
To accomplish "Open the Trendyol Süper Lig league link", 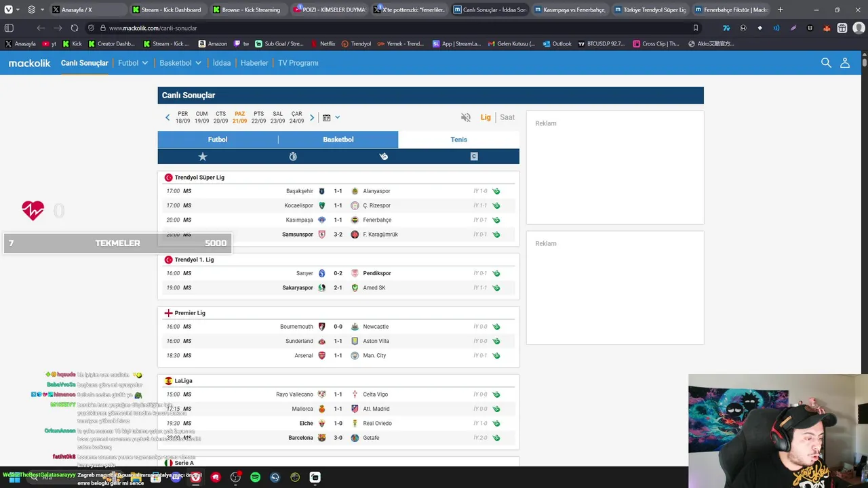I will [x=199, y=178].
